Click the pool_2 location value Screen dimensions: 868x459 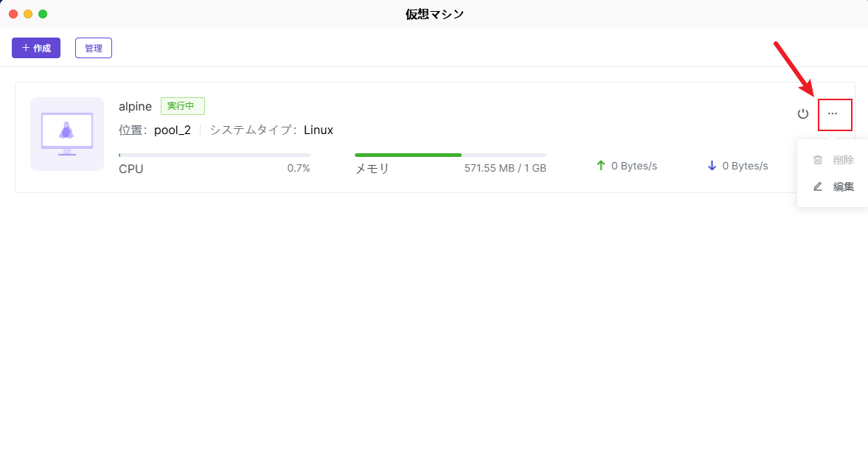click(x=173, y=130)
